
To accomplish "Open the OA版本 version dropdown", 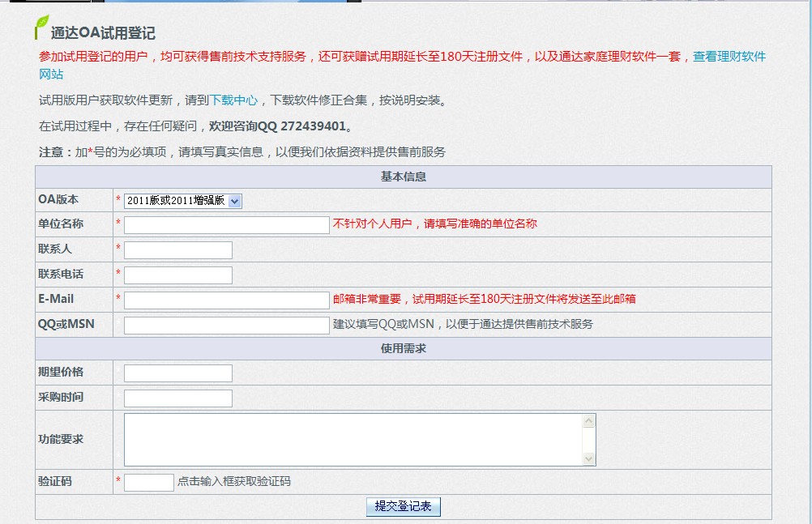I will point(183,201).
